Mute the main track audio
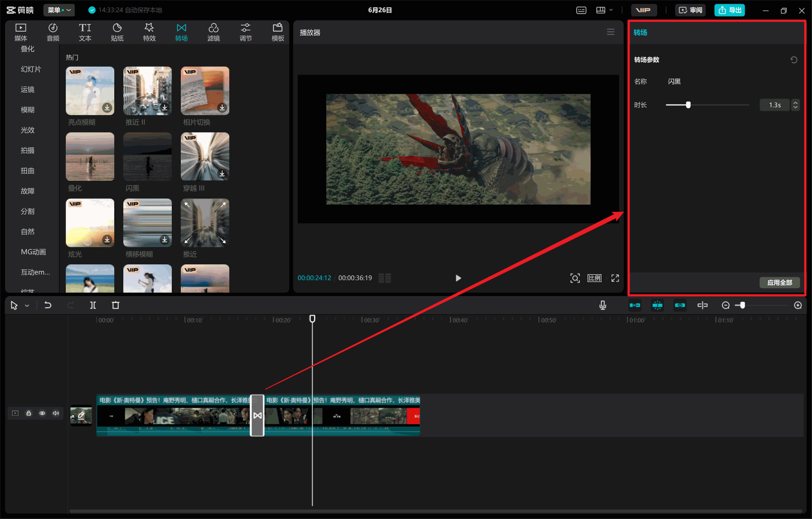This screenshot has width=812, height=519. tap(56, 413)
